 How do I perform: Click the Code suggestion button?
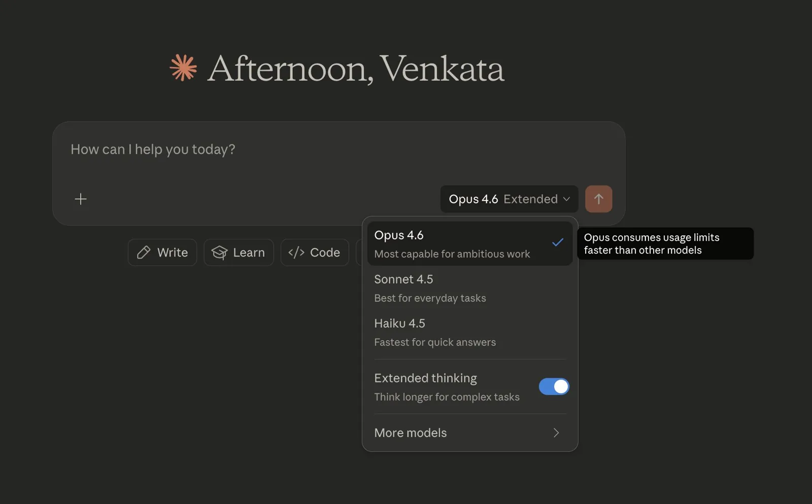(x=315, y=253)
